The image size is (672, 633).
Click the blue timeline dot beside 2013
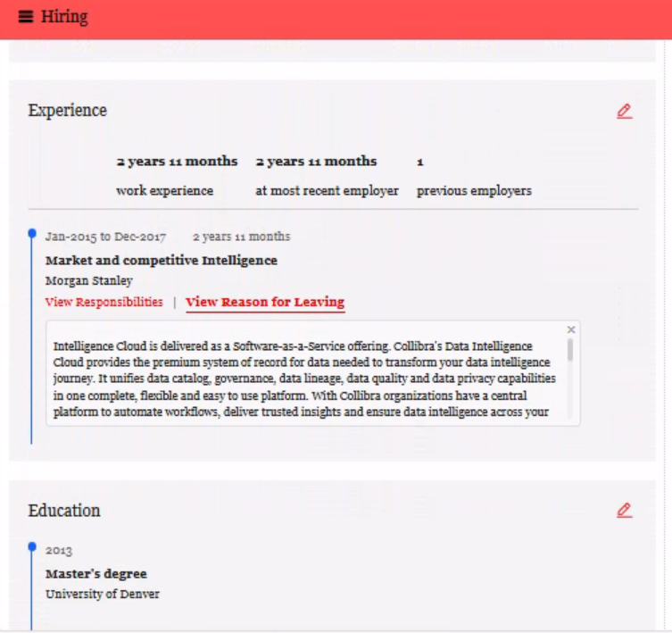coord(32,546)
